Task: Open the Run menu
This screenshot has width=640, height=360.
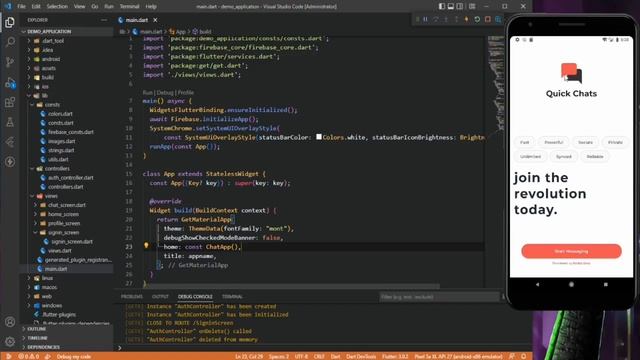Action: [109, 6]
